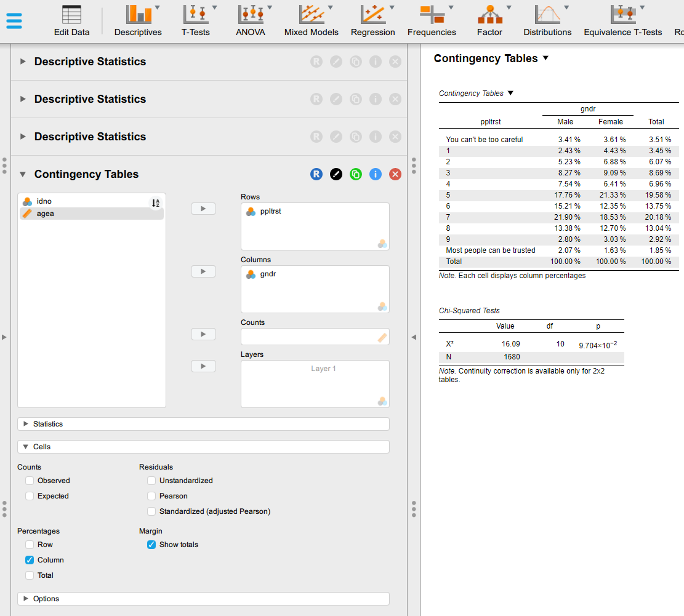The image size is (684, 616).
Task: Show info for Contingency Tables analysis
Action: (375, 174)
